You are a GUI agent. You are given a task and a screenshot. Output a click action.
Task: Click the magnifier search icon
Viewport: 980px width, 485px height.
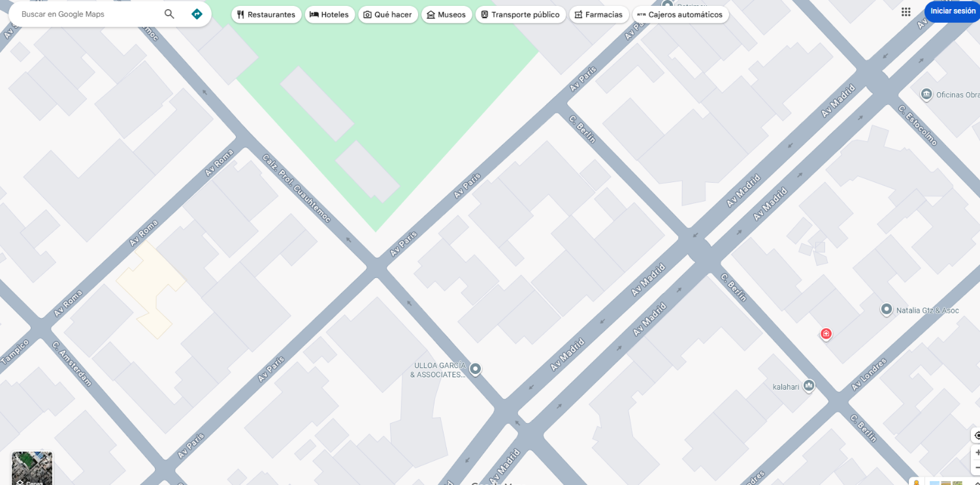pyautogui.click(x=169, y=14)
